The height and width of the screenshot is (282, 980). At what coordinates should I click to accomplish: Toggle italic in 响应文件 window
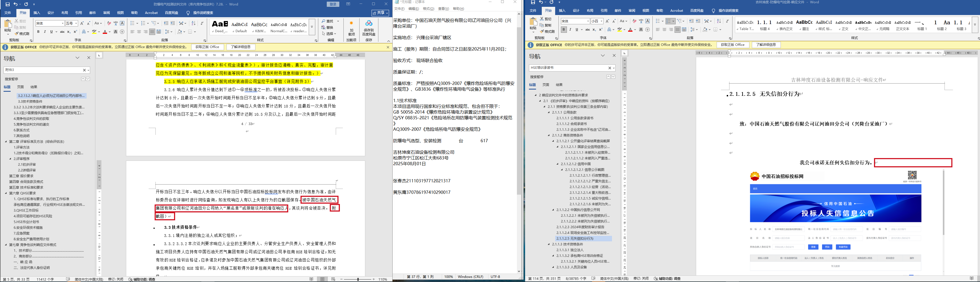[x=570, y=29]
